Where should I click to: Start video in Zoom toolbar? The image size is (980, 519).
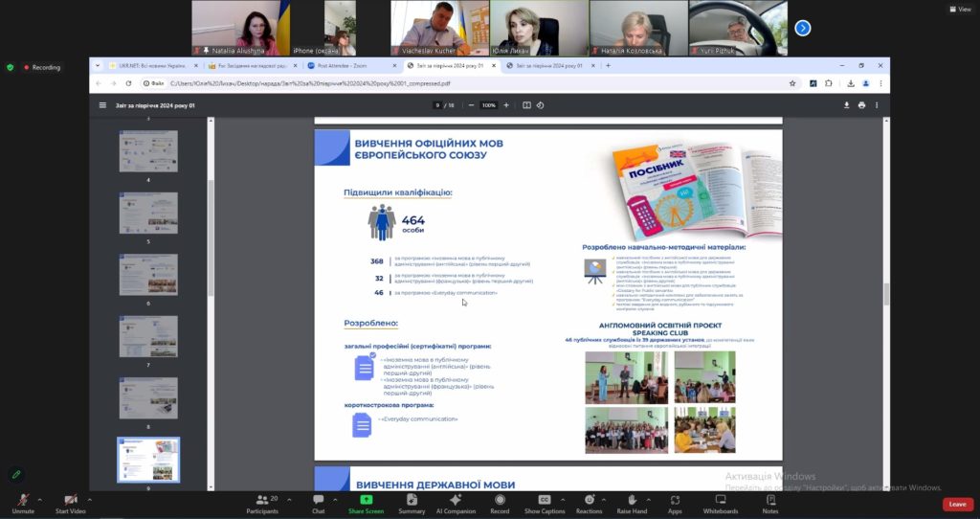[x=70, y=504]
